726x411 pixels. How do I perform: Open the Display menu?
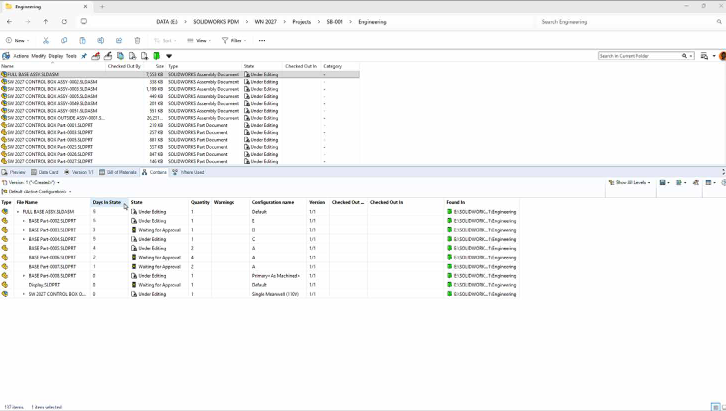click(56, 56)
